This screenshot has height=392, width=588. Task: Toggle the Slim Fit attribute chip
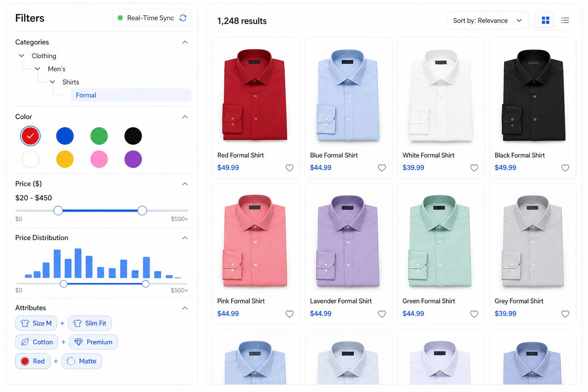click(x=90, y=323)
